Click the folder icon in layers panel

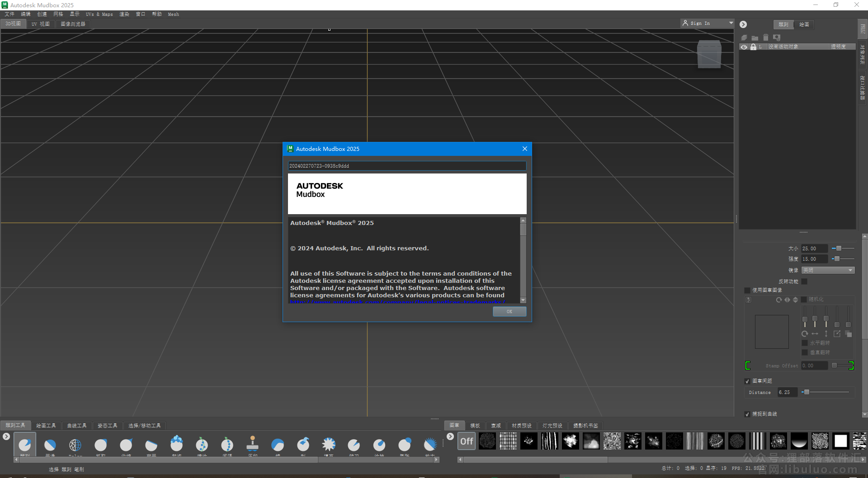755,38
